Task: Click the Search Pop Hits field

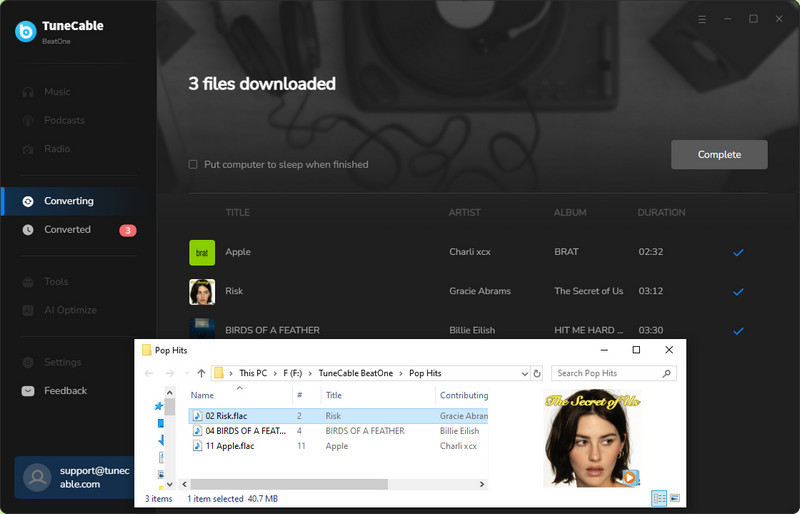Action: (614, 373)
